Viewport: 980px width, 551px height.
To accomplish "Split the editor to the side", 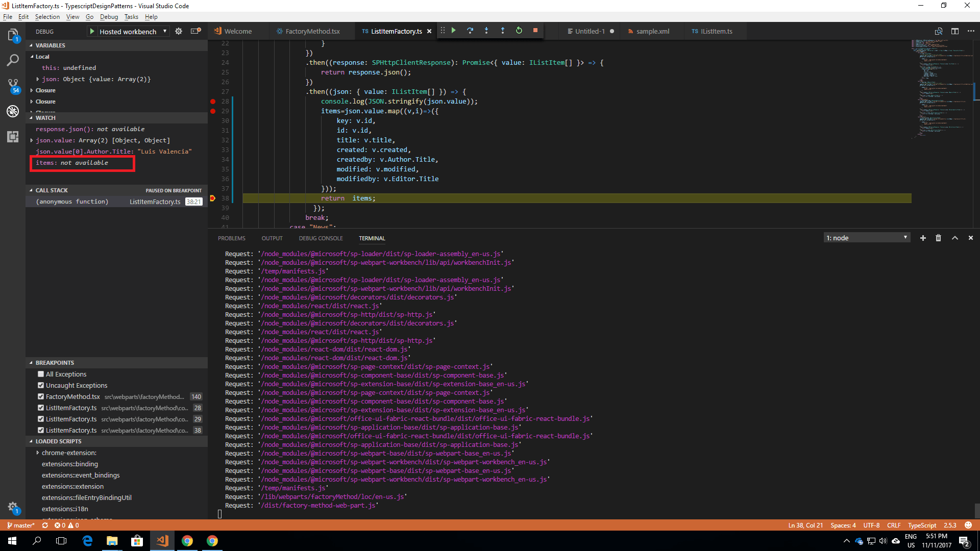I will tap(955, 31).
